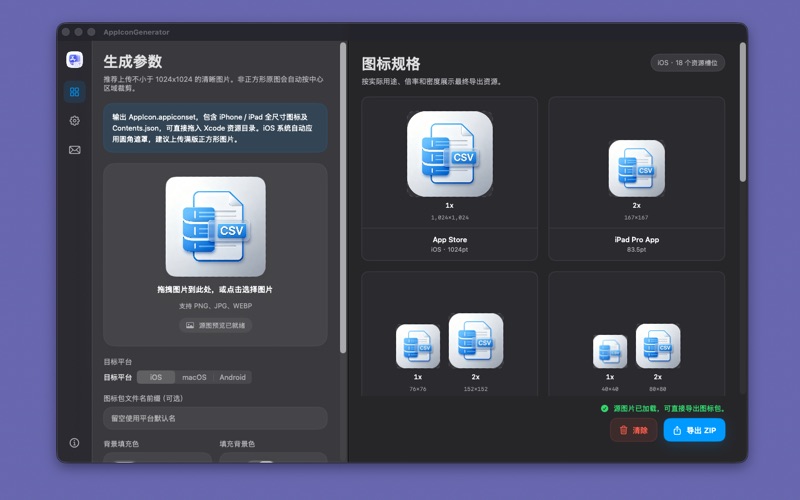The height and width of the screenshot is (500, 800).
Task: Open the icon generator grid view
Action: (74, 92)
